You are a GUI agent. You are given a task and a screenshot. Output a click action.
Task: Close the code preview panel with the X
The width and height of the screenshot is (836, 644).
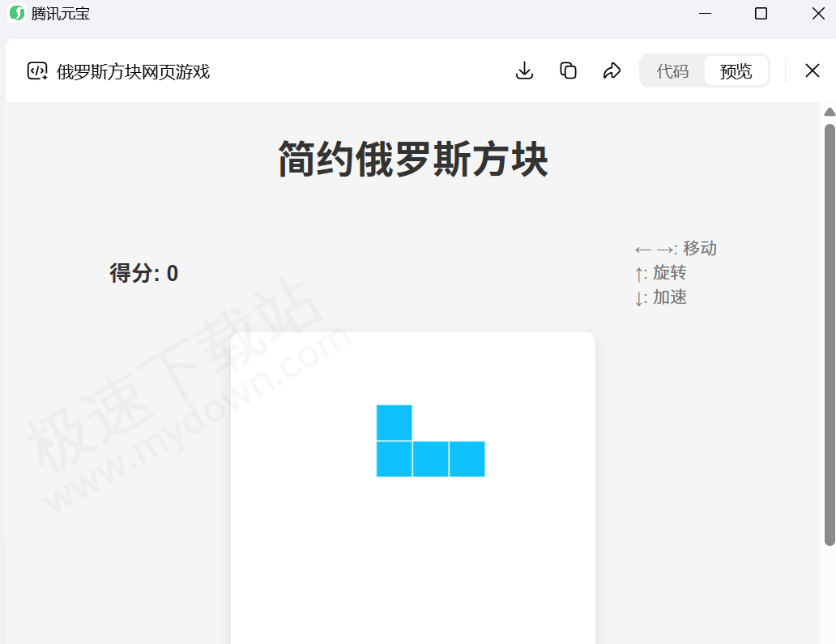(x=812, y=70)
